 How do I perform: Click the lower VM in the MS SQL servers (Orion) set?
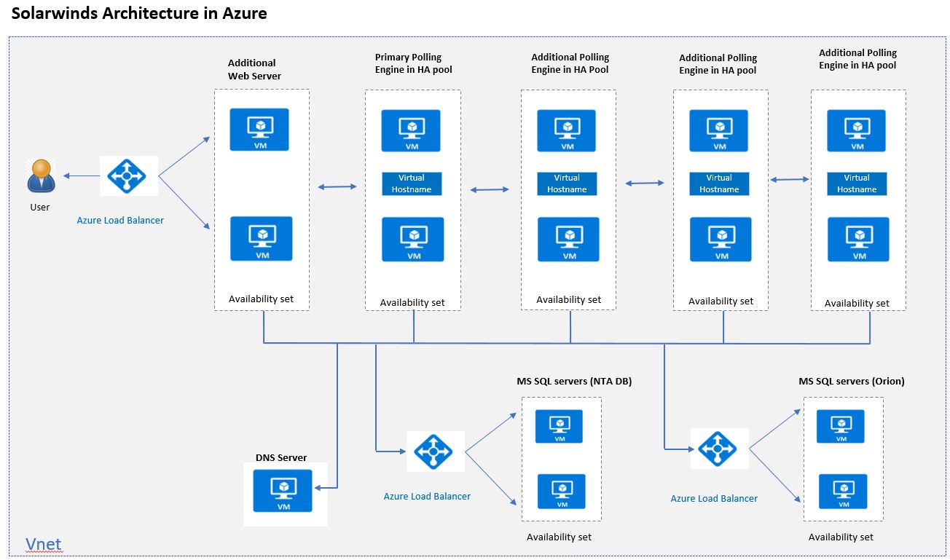pos(843,492)
